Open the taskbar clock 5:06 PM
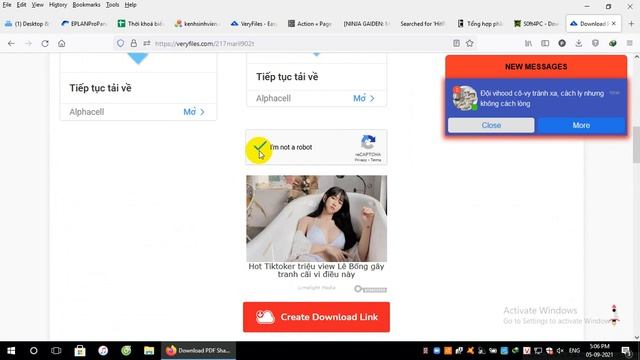The width and height of the screenshot is (640, 360). pos(599,351)
